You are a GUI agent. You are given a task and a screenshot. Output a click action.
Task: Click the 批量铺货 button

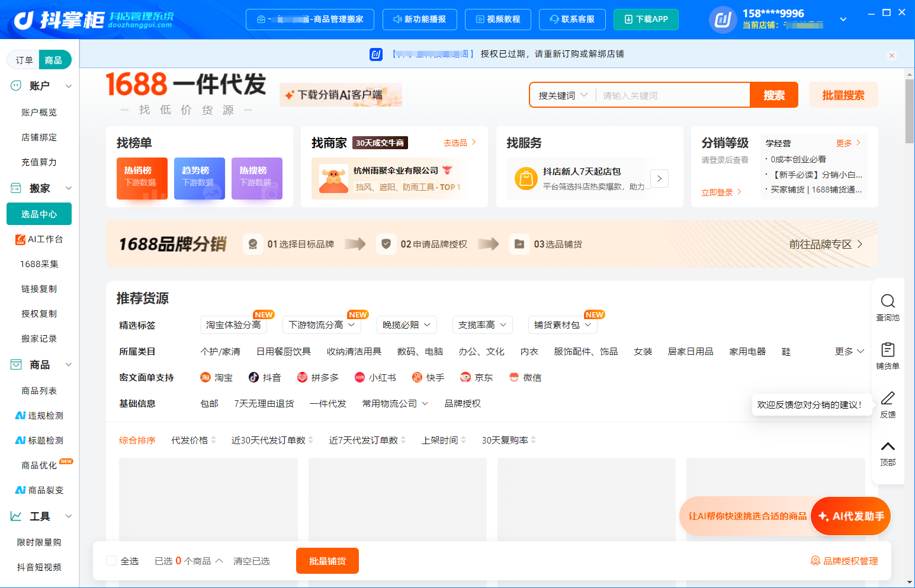pos(328,561)
